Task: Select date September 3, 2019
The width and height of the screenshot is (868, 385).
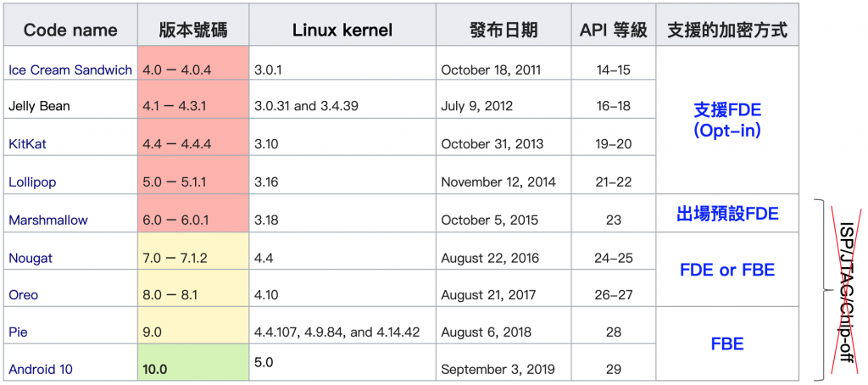Action: click(x=504, y=362)
